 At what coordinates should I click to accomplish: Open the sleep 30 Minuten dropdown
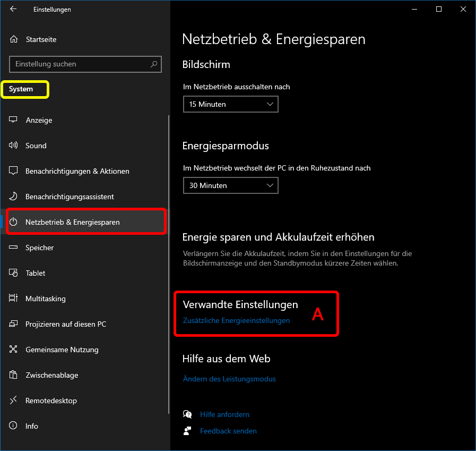click(230, 185)
